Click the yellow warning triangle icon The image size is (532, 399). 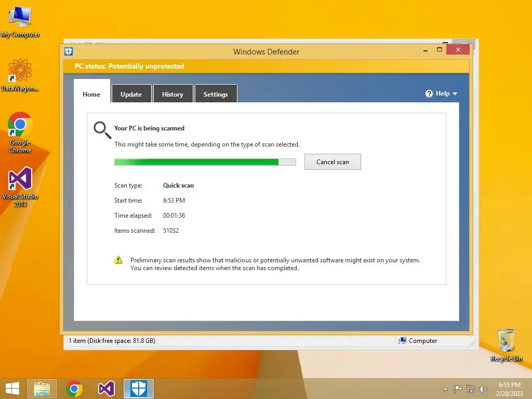118,260
